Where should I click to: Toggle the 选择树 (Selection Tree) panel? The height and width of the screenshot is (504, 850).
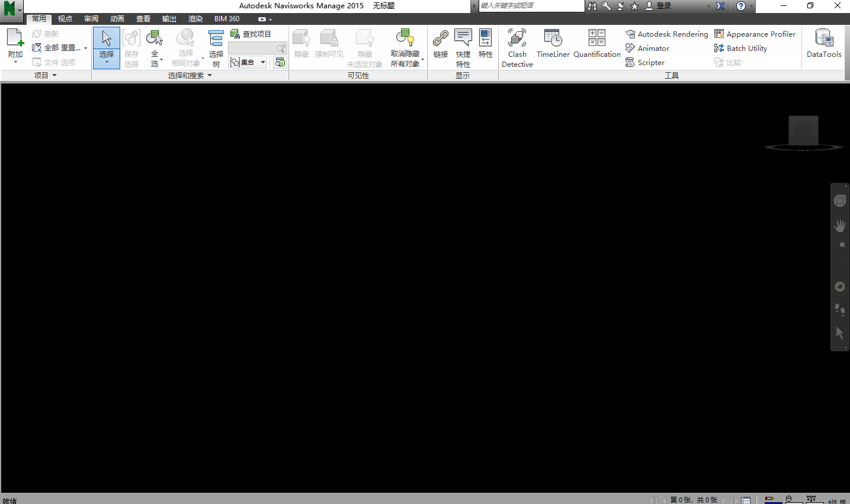[x=216, y=47]
